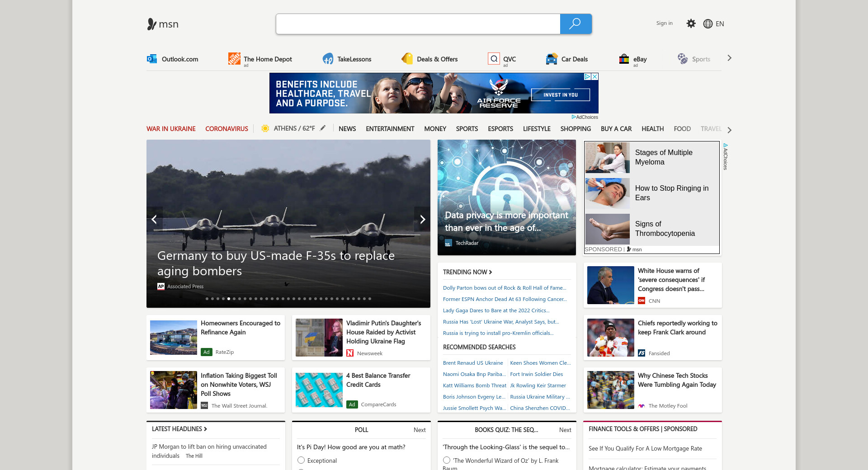
Task: Click the Deals & Offers tag icon
Action: point(407,59)
